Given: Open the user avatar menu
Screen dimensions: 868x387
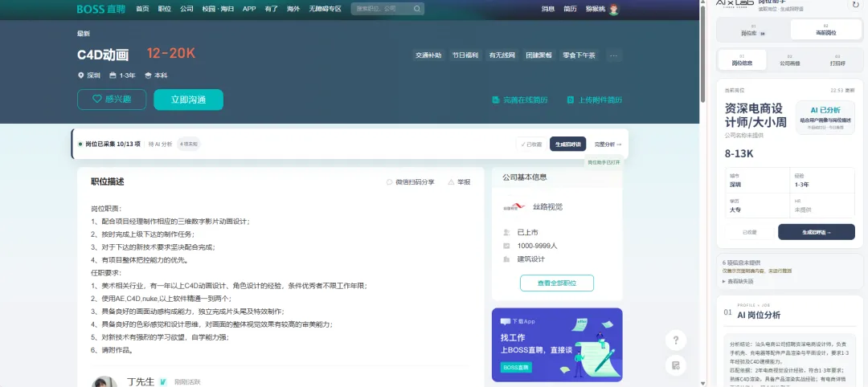Looking at the screenshot, I should click(613, 9).
